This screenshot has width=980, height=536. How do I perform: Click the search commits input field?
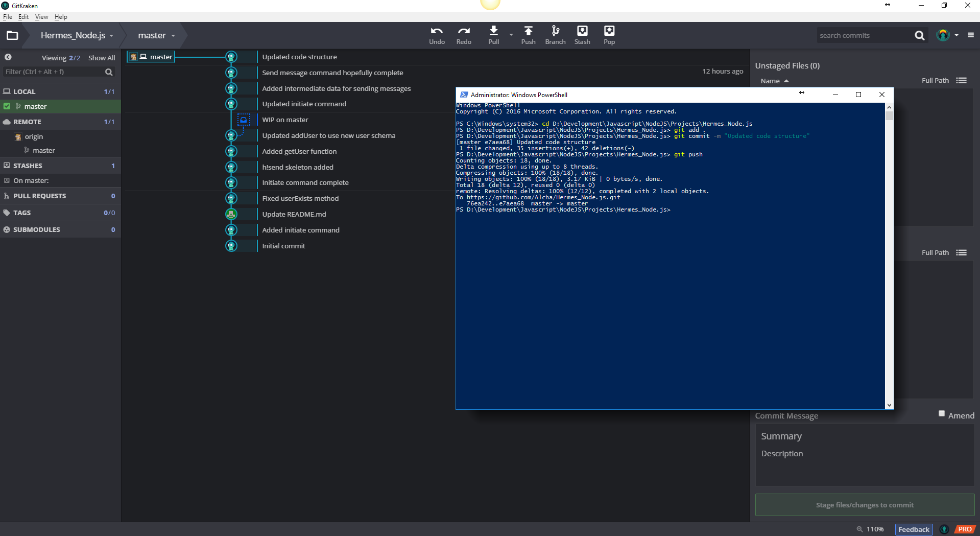864,35
